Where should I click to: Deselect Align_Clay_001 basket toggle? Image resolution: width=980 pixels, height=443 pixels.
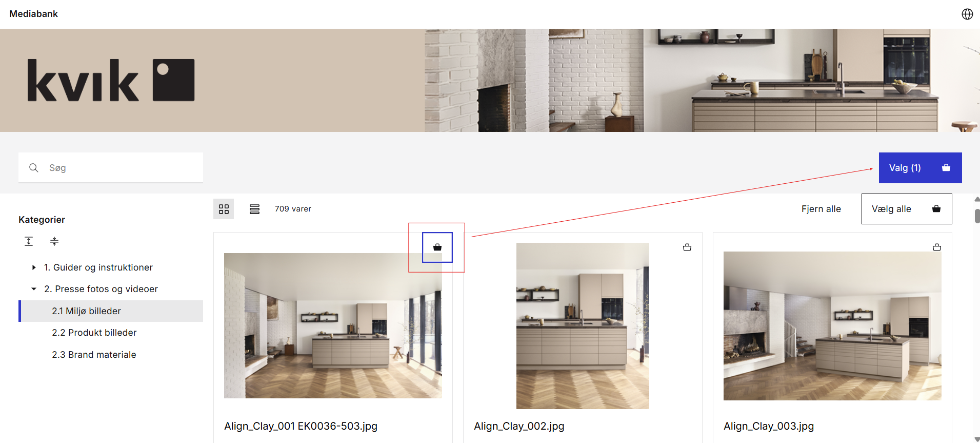tap(437, 247)
